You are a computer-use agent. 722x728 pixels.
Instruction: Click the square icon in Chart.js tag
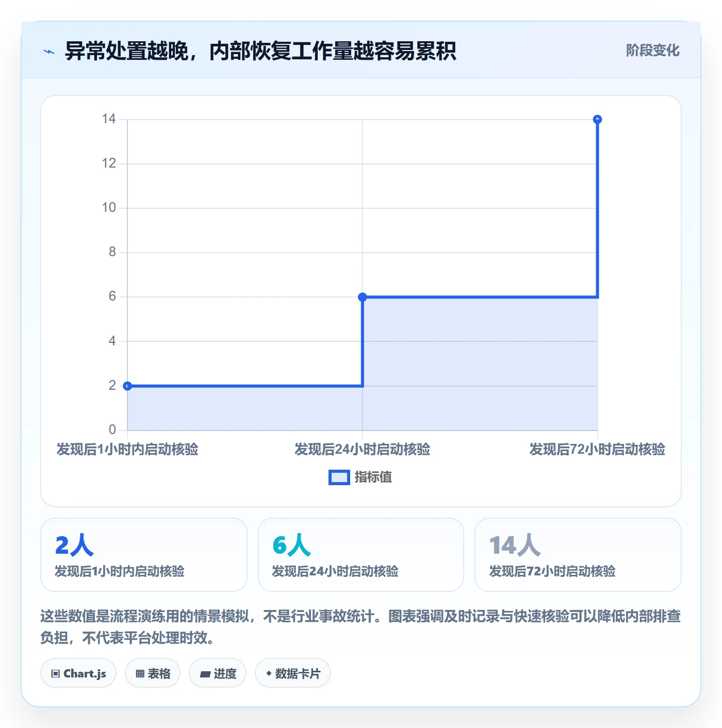click(x=56, y=673)
